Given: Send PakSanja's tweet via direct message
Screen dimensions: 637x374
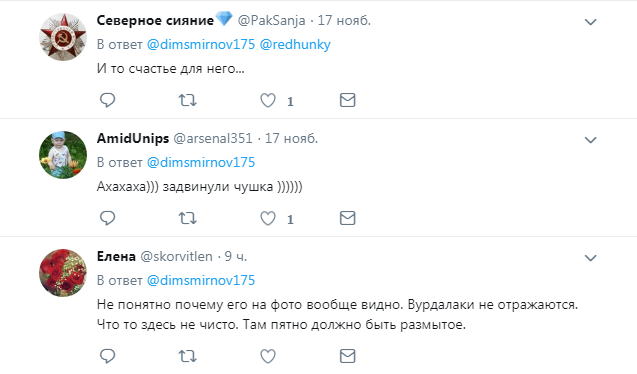Looking at the screenshot, I should 347,100.
